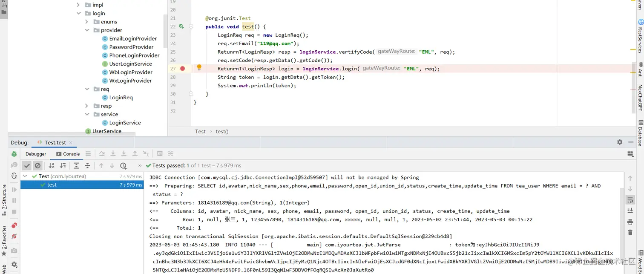Image resolution: width=644 pixels, height=274 pixels.
Task: Toggle Show Ignored tests button
Action: coord(38,166)
